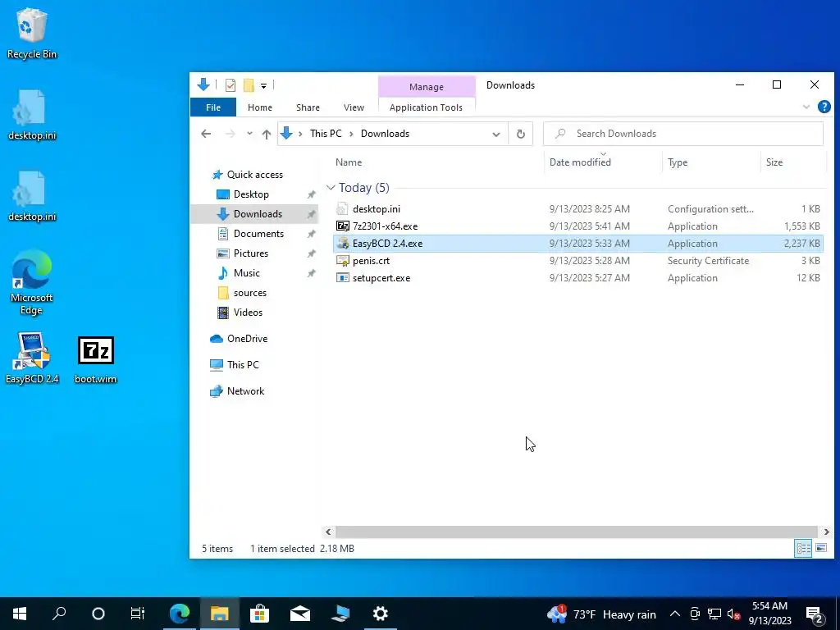Image resolution: width=840 pixels, height=630 pixels.
Task: Click the Properties icon in quick access toolbar
Action: click(231, 85)
